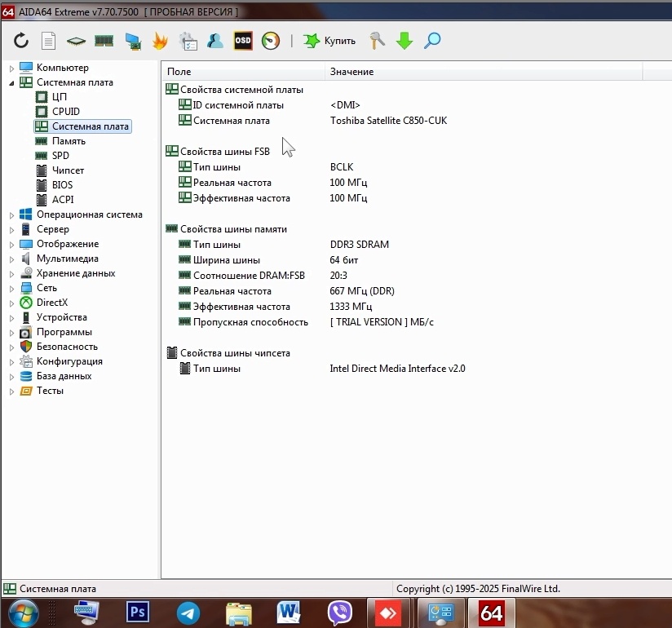Click the network monitor toolbar icon

(133, 42)
